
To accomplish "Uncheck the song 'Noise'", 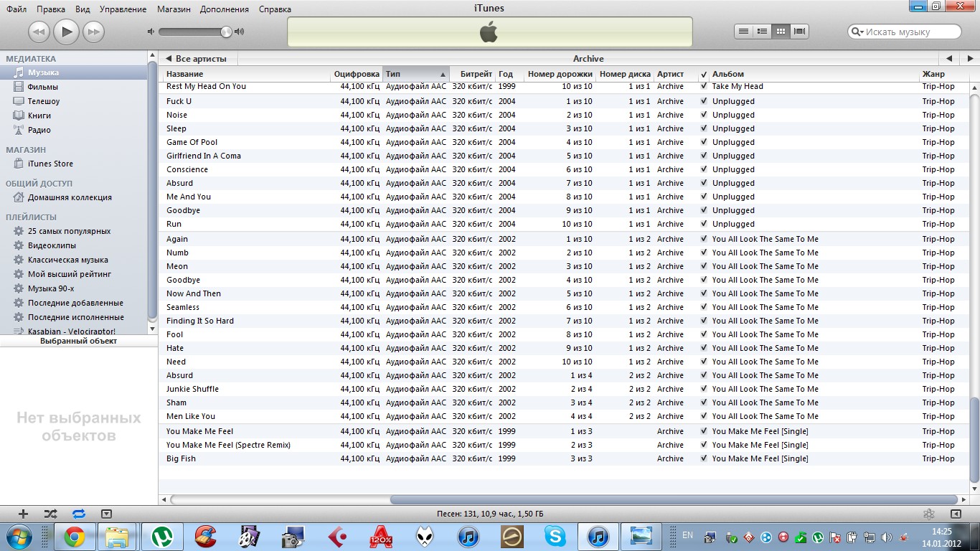I will click(x=704, y=115).
